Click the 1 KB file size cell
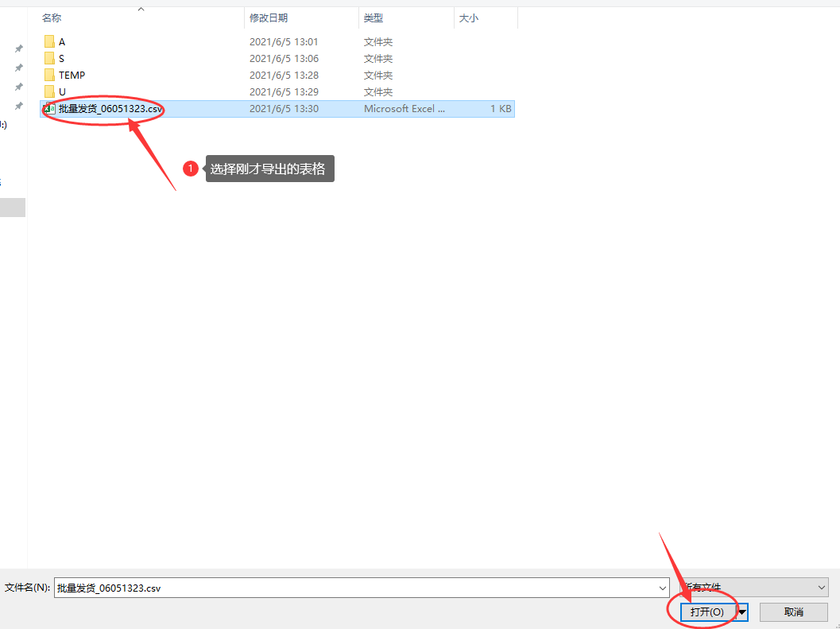 (x=500, y=109)
